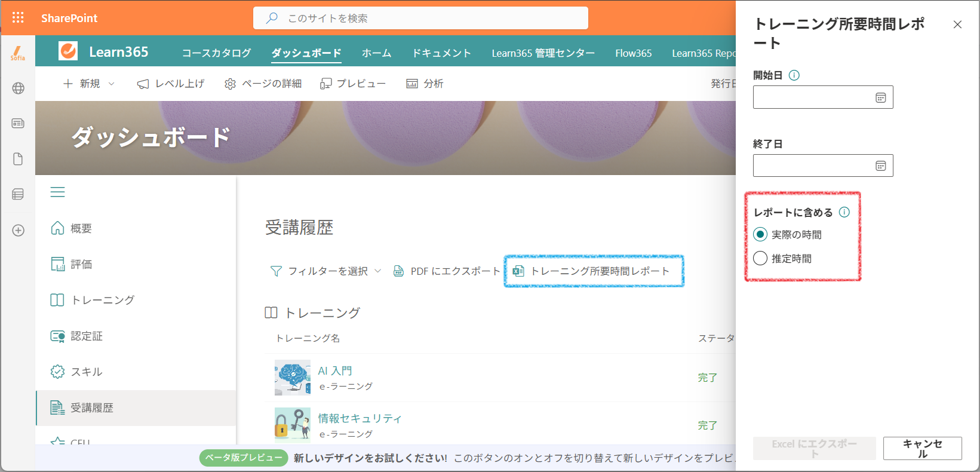Select 概要 in dashboard sidebar
Viewport: 980px width, 472px height.
click(x=136, y=228)
